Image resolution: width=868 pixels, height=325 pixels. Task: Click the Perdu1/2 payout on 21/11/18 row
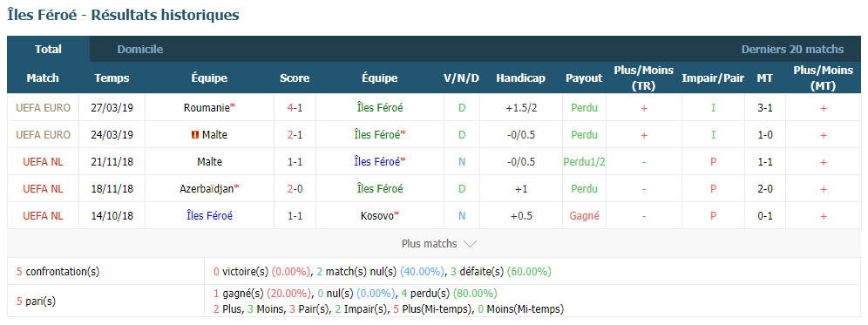tap(584, 162)
